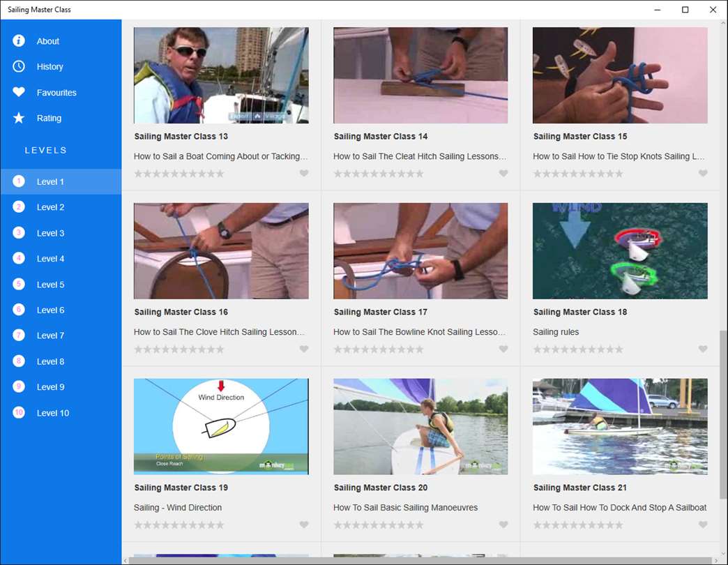Screen dimensions: 728x565
Task: Click 'How To Sail How To Dock' text
Action: [x=620, y=507]
